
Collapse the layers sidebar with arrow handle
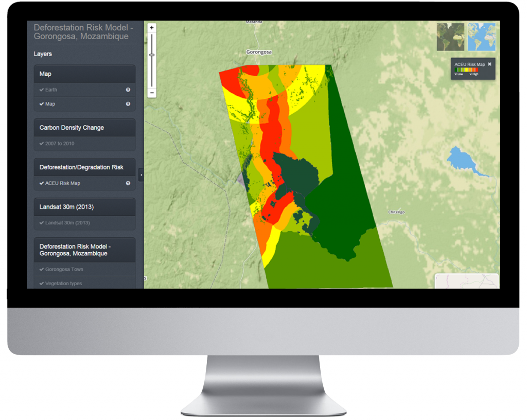click(141, 174)
